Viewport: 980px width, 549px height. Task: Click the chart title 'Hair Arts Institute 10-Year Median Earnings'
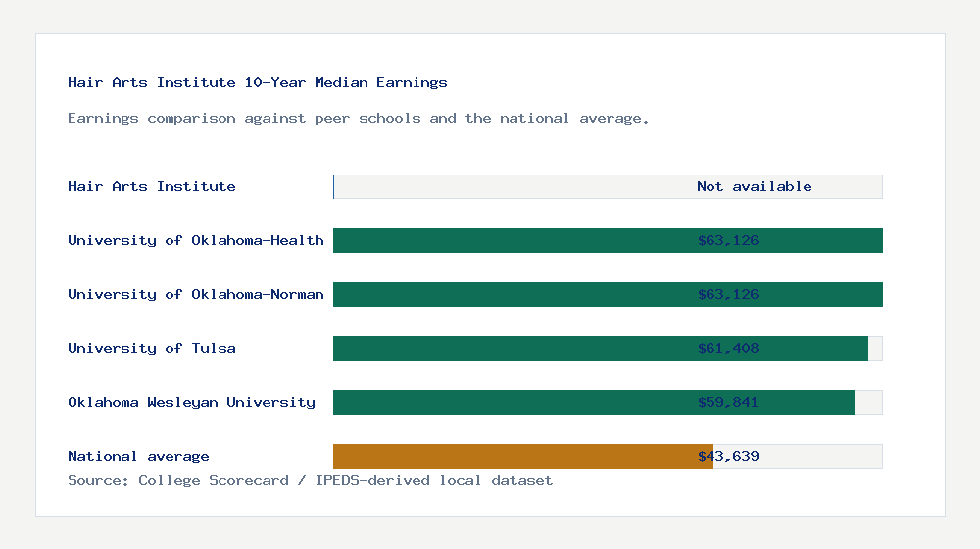(258, 82)
